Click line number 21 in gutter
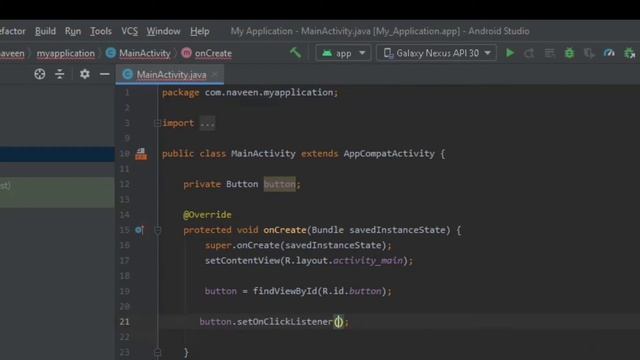This screenshot has height=360, width=640. [124, 322]
